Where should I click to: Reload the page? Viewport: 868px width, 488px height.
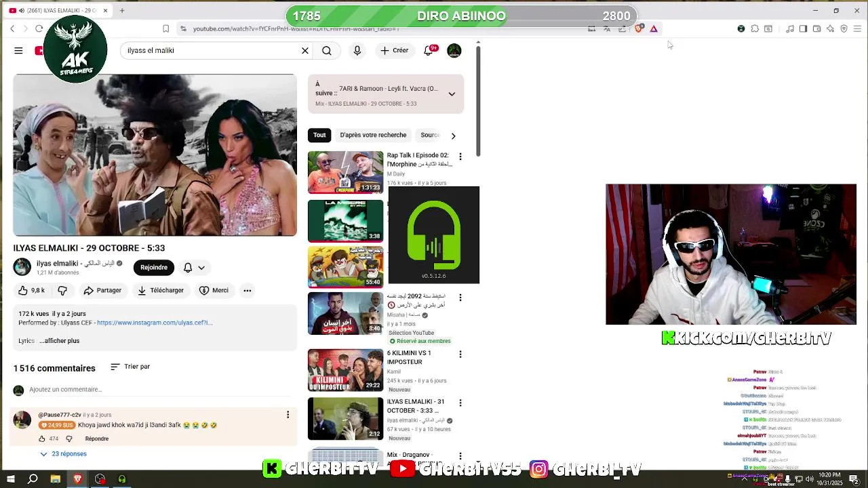pyautogui.click(x=39, y=28)
